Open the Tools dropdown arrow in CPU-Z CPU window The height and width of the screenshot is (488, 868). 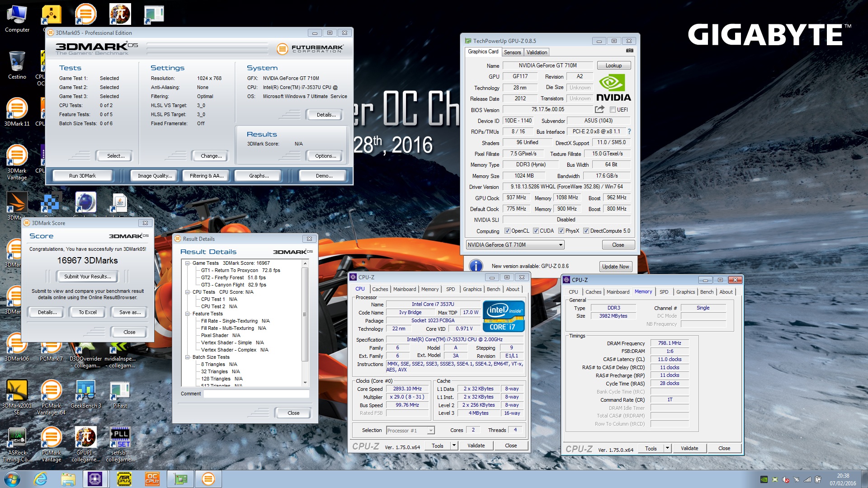454,446
